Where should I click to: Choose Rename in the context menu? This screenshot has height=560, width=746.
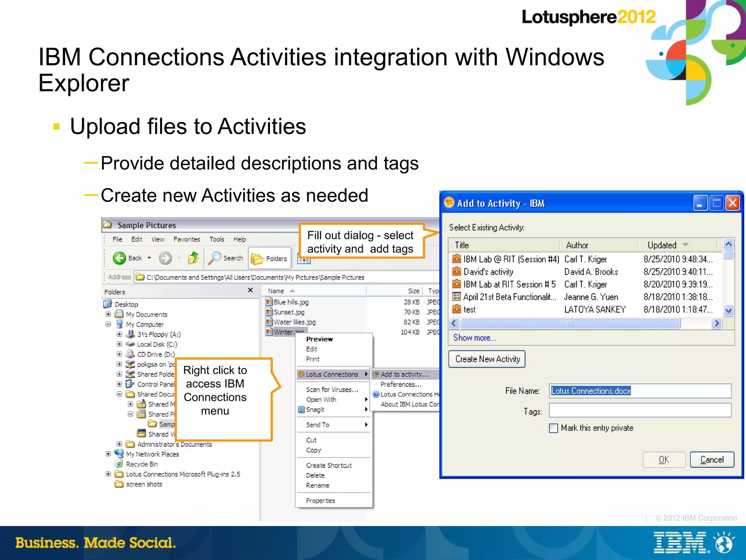318,485
